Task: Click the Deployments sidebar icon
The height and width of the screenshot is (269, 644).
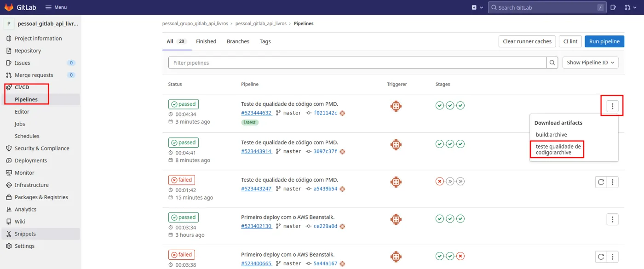Action: coord(9,160)
